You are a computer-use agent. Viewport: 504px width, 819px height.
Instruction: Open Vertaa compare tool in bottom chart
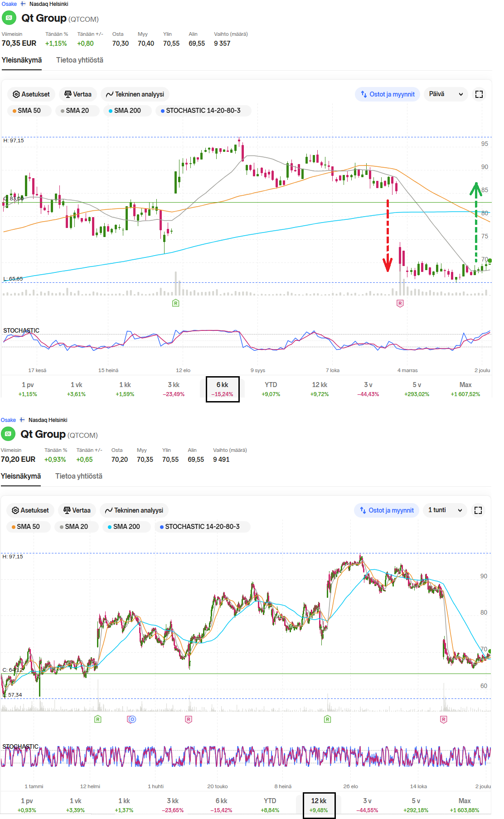[77, 510]
